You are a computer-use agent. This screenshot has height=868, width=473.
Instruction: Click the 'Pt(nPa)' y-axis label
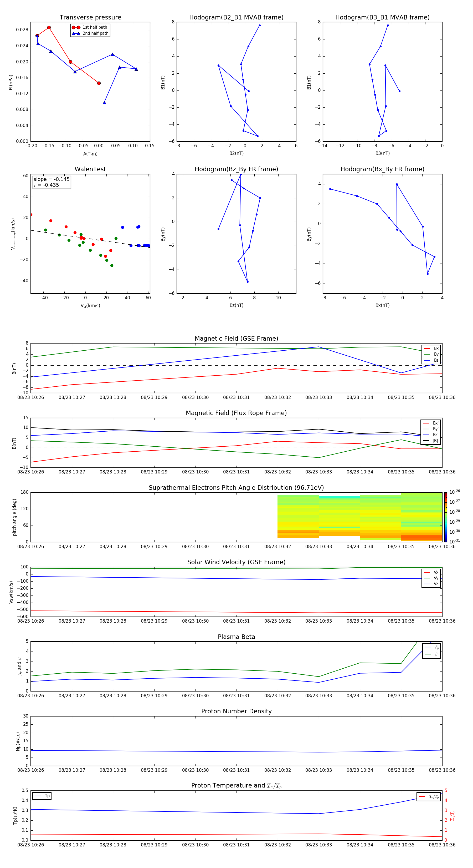point(11,82)
